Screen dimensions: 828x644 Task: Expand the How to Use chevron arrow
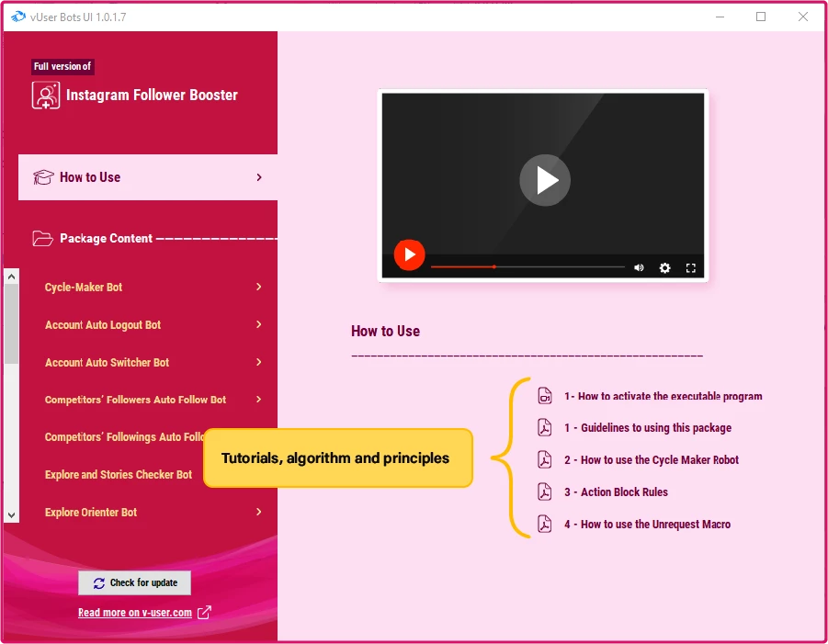point(259,177)
